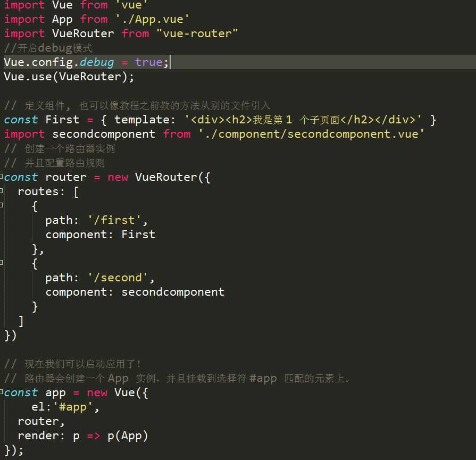
Task: Click 'Vue.use(VueRouter);'
Action: point(69,77)
